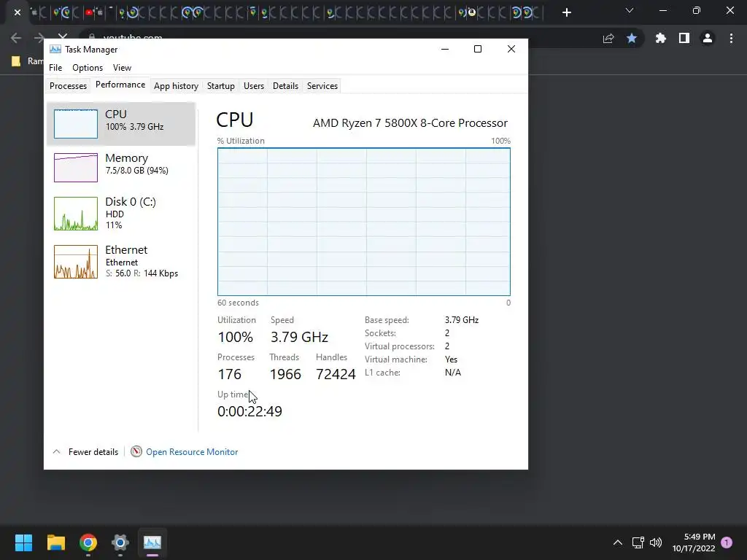
Task: Click the bookmark star icon
Action: [x=632, y=38]
